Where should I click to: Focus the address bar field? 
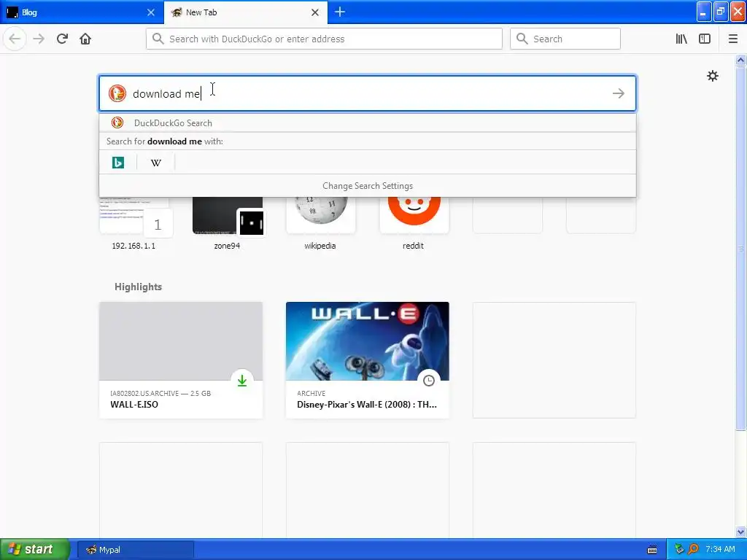pos(324,39)
